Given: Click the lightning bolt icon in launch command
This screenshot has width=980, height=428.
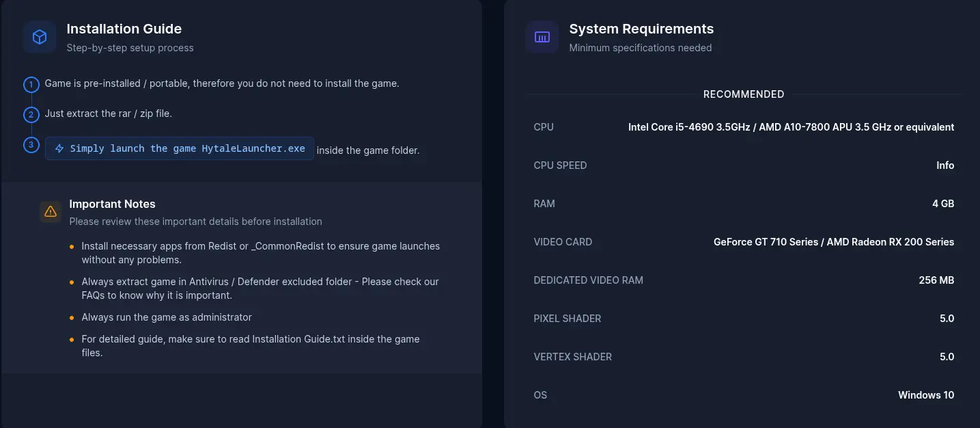Looking at the screenshot, I should click(x=59, y=148).
